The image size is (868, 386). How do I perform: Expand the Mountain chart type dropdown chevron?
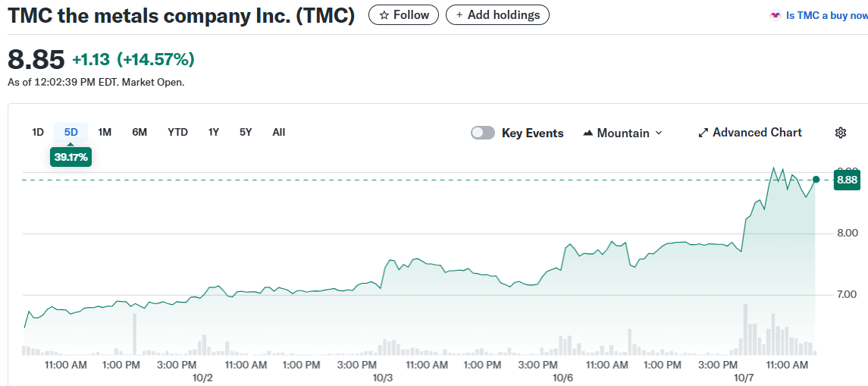[658, 133]
